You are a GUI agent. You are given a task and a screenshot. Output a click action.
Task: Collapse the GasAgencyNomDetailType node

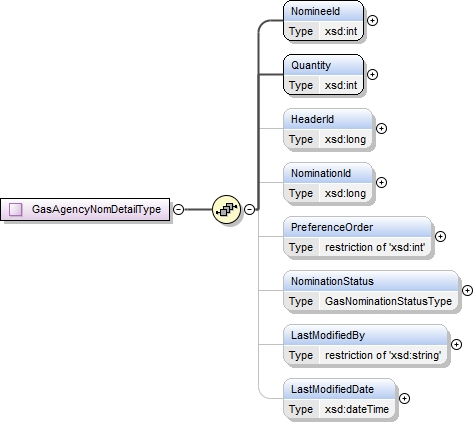(179, 209)
